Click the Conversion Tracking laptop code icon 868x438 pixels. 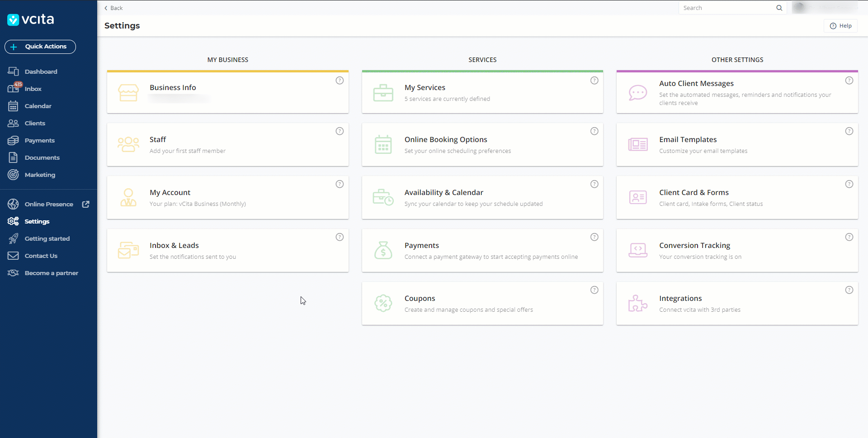(638, 250)
